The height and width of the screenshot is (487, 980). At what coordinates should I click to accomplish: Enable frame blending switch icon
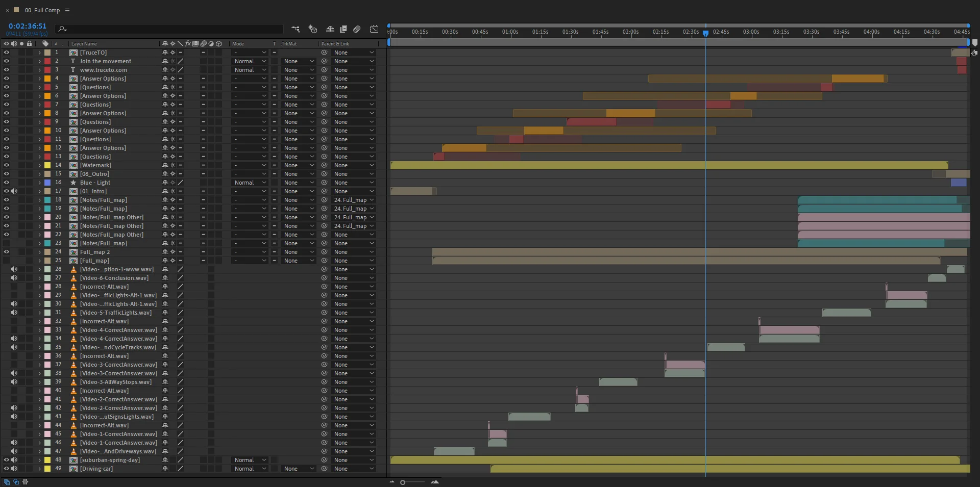click(344, 29)
